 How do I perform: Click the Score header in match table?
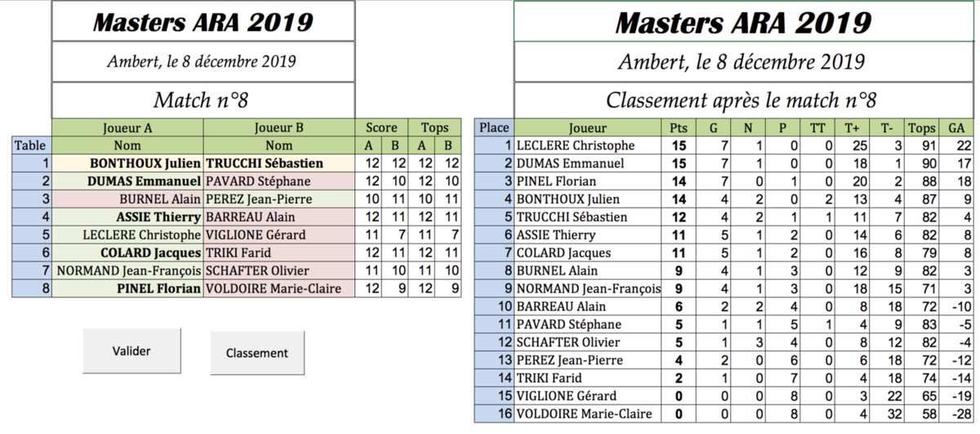[x=381, y=128]
